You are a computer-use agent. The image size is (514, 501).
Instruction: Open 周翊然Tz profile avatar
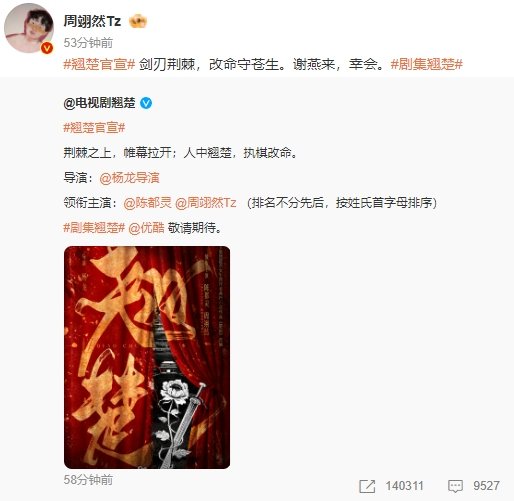point(29,28)
